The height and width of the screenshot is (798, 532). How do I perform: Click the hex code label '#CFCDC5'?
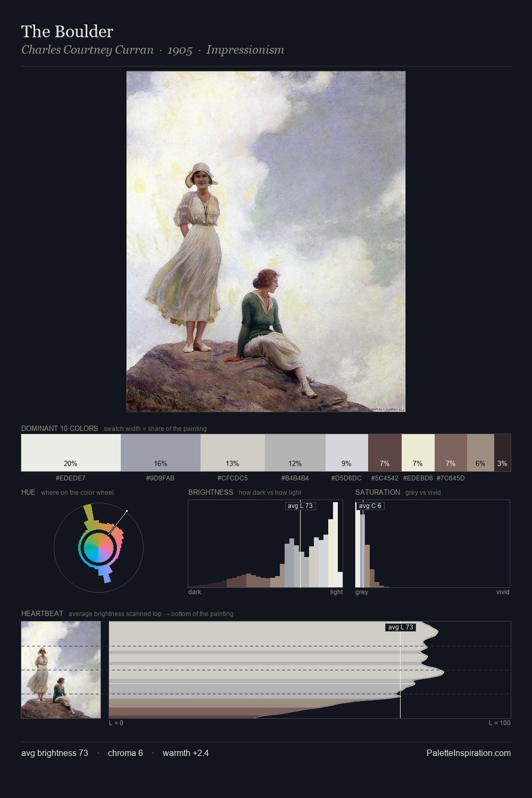(x=232, y=478)
